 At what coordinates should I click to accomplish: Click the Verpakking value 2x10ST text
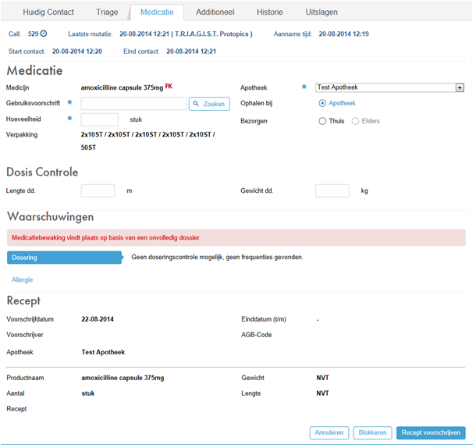click(x=147, y=141)
